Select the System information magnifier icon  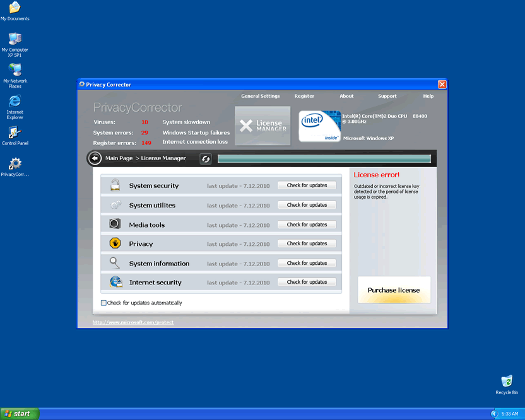tap(115, 263)
